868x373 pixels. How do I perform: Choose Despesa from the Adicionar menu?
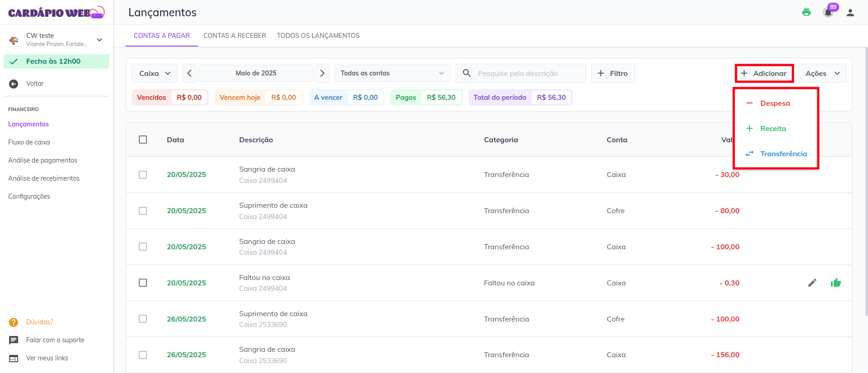774,103
